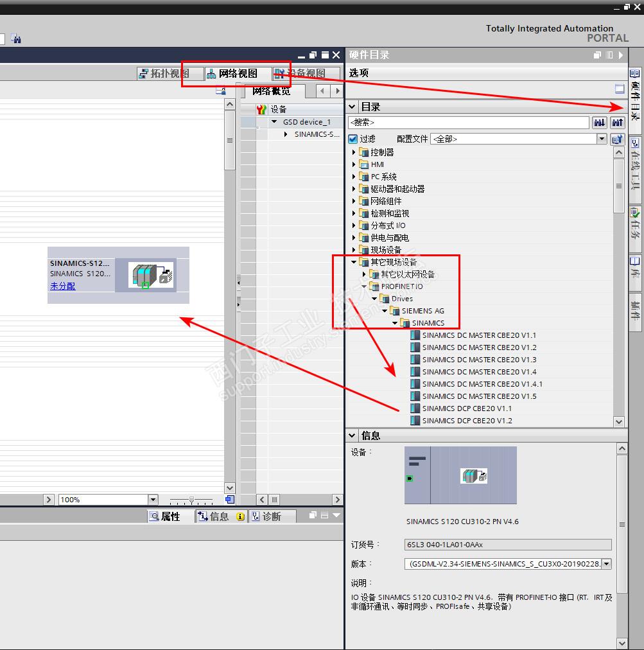Screen dimensions: 644x650
Task: Select SINAMICS DC MASTER CBE20 V1.4.1
Action: click(x=482, y=384)
